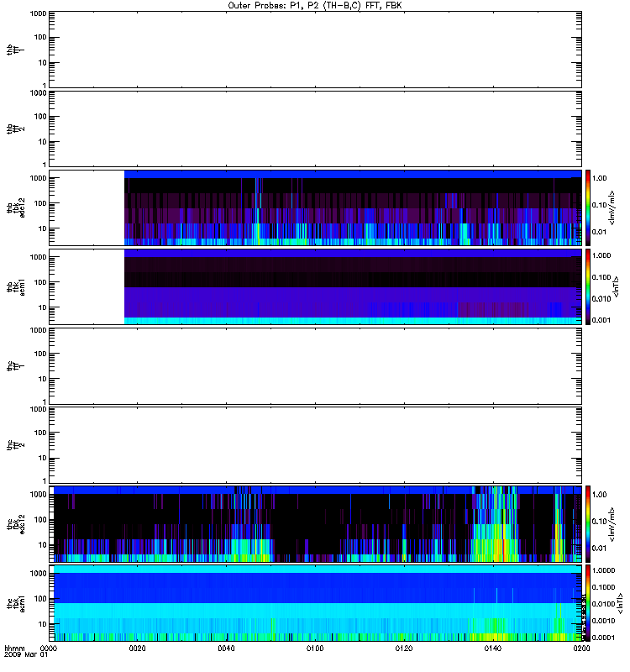Click the 0100 time axis label
This screenshot has height=672, width=630.
(315, 648)
